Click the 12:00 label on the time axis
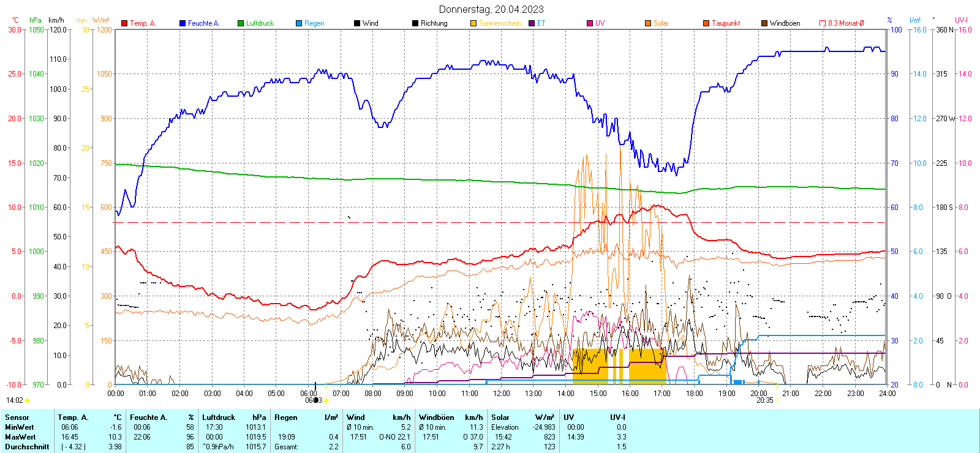Viewport: 980px width, 453px height. coord(501,394)
